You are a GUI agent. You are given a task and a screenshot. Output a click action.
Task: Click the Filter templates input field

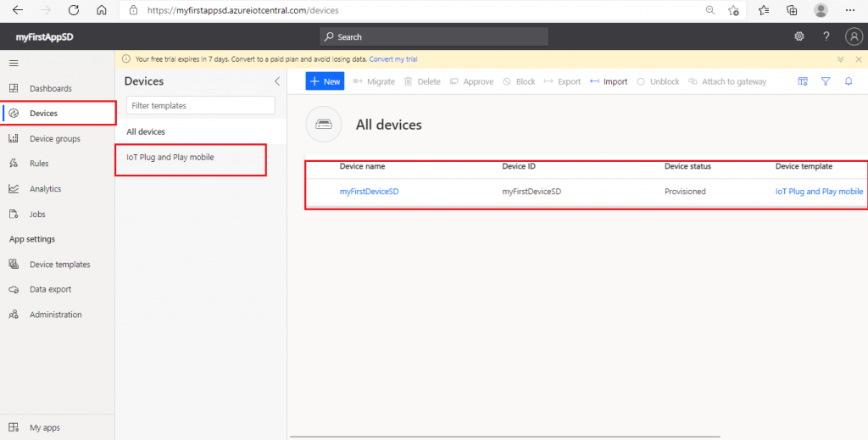[x=200, y=105]
